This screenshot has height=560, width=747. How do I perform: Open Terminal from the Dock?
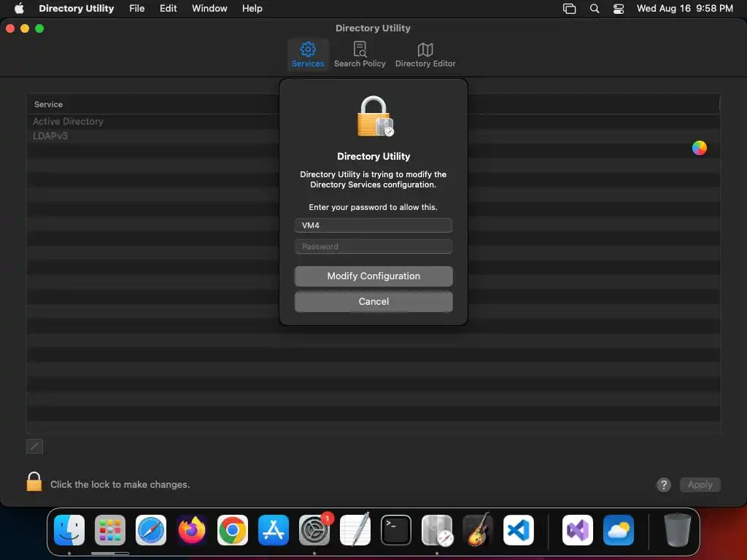396,530
